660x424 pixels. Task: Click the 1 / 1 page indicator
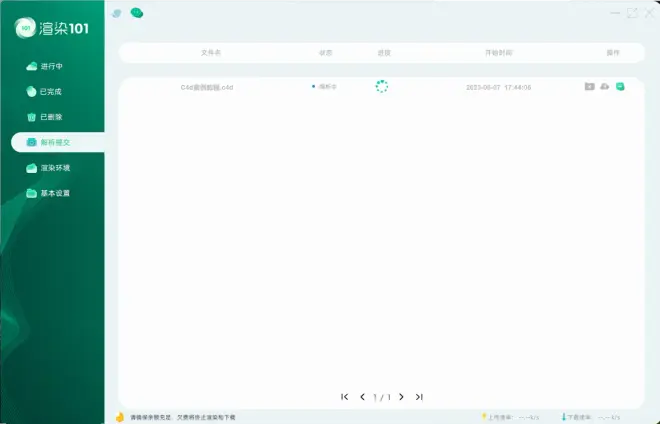[x=382, y=397]
